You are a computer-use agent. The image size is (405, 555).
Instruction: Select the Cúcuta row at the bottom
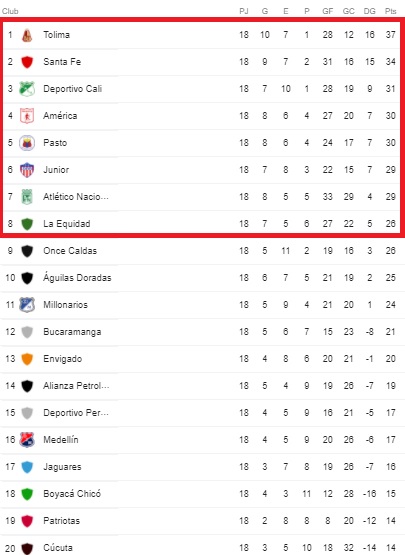[202, 547]
